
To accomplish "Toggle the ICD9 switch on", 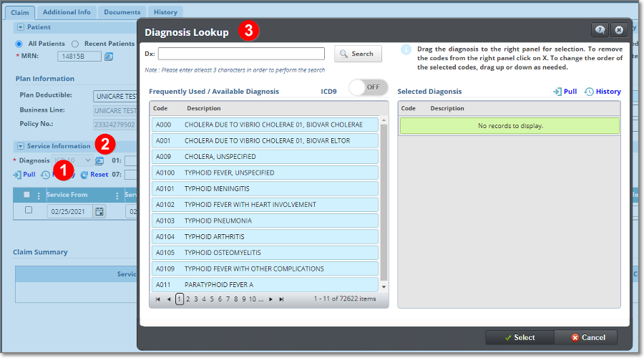I will coord(368,87).
